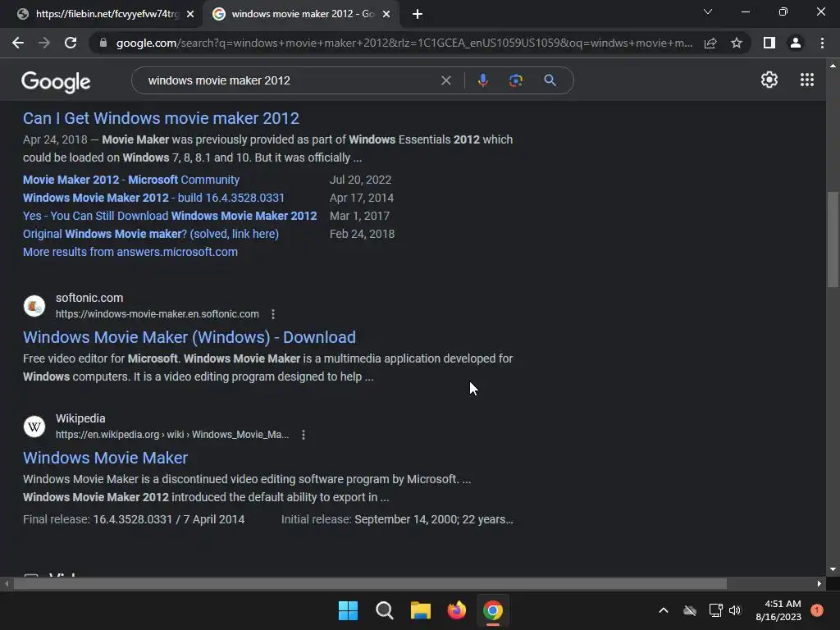This screenshot has width=840, height=630.
Task: Show hidden system tray icons
Action: (x=663, y=610)
